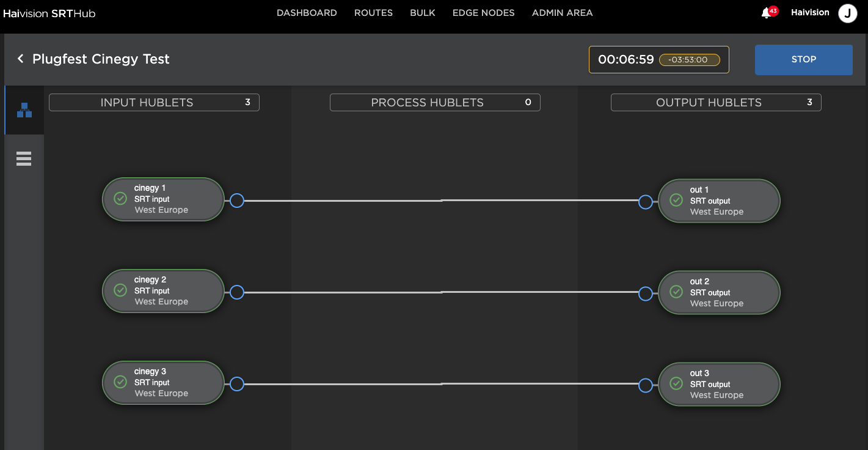This screenshot has height=450, width=868.
Task: Go to the Routes page
Action: pos(373,13)
